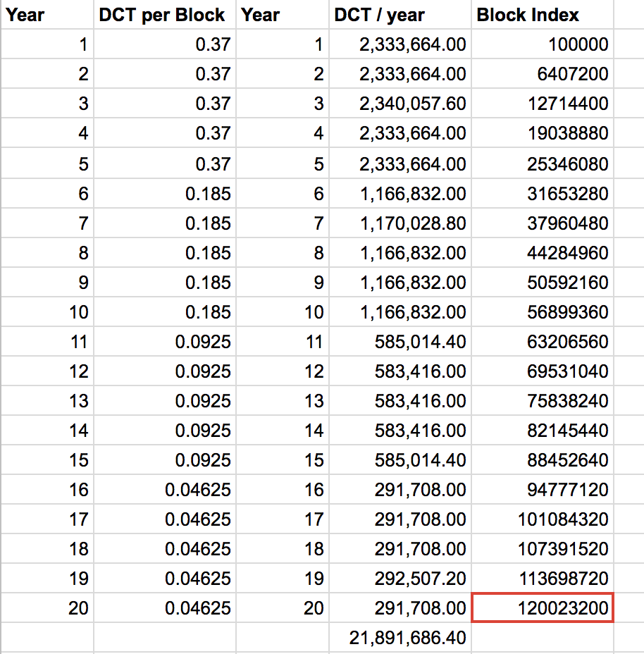The width and height of the screenshot is (644, 654).
Task: Click the 0.37 cell in year 3 row
Action: coord(165,104)
